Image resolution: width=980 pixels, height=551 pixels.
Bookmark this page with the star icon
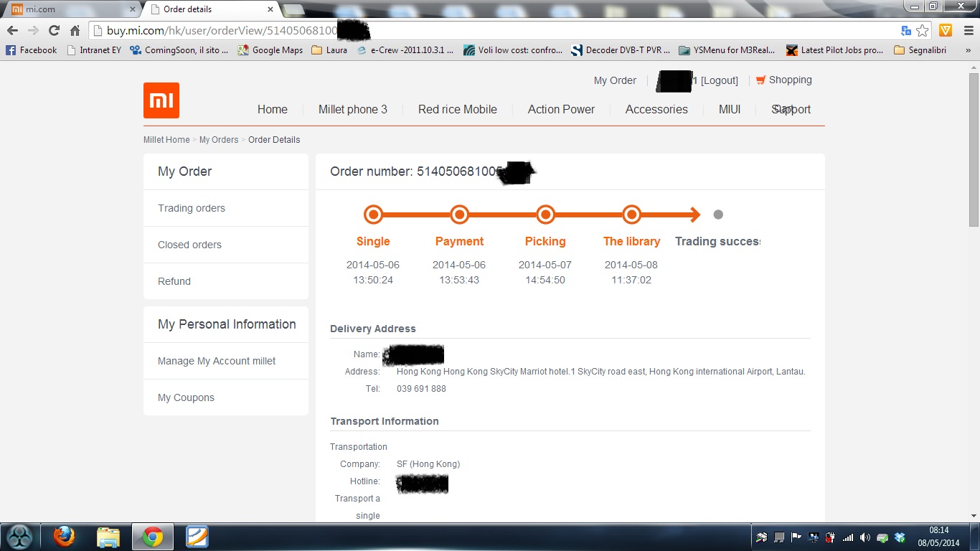point(923,30)
